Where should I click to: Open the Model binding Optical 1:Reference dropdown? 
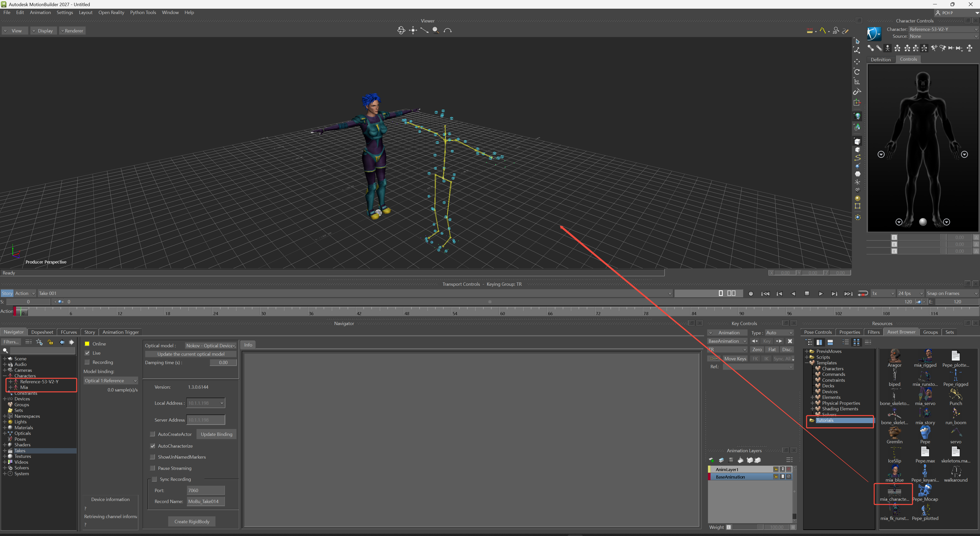[110, 381]
